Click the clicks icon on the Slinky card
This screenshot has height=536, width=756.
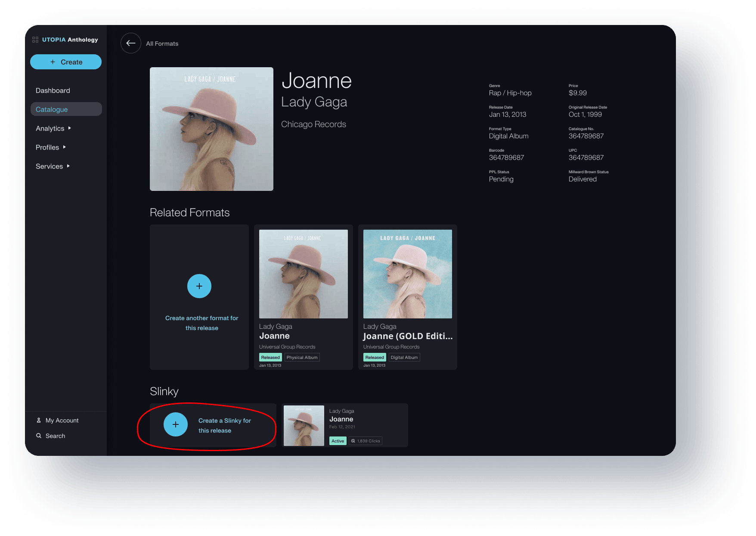353,441
